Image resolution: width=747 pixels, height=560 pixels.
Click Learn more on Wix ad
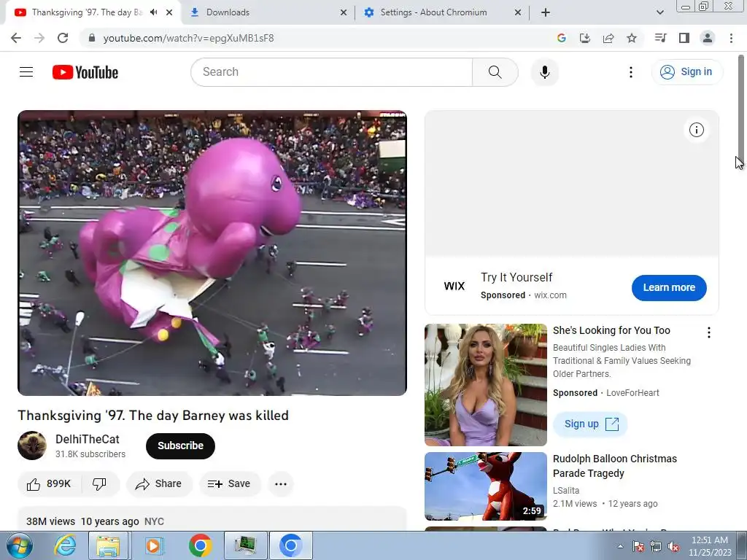tap(669, 287)
